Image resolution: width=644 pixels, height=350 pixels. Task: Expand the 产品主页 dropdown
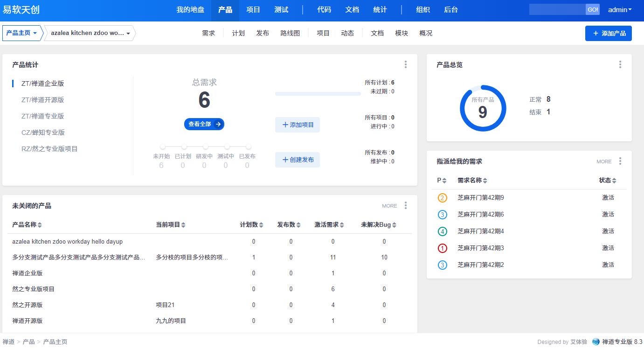point(22,33)
